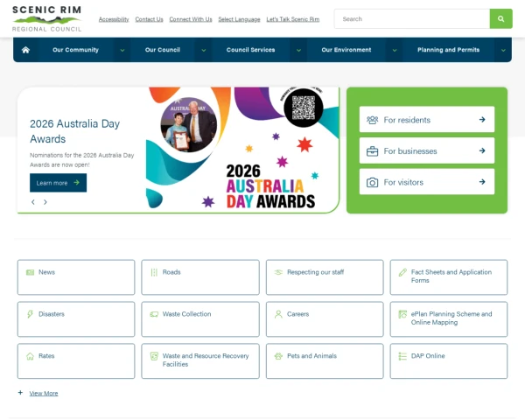Screen dimensions: 525x420
Task: Click inside the Search input field
Action: [412, 18]
